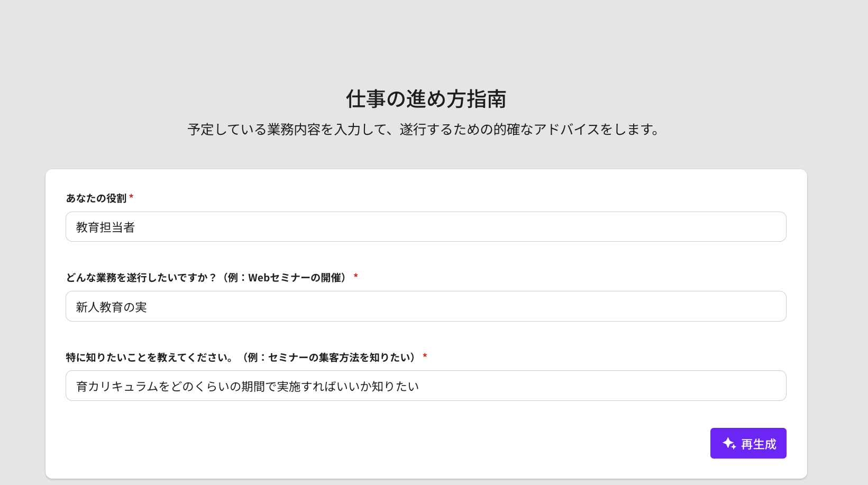Click the 仕事の進め方指南 page heading

coord(426,99)
